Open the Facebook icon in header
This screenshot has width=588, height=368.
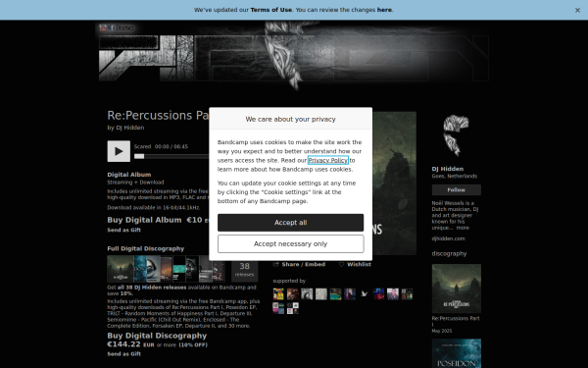pos(111,27)
